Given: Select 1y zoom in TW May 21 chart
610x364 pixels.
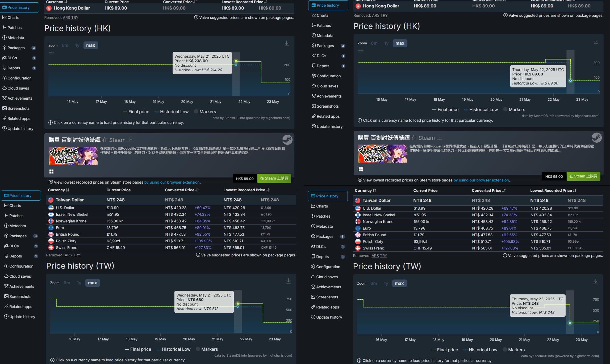Looking at the screenshot, I should pyautogui.click(x=79, y=283).
